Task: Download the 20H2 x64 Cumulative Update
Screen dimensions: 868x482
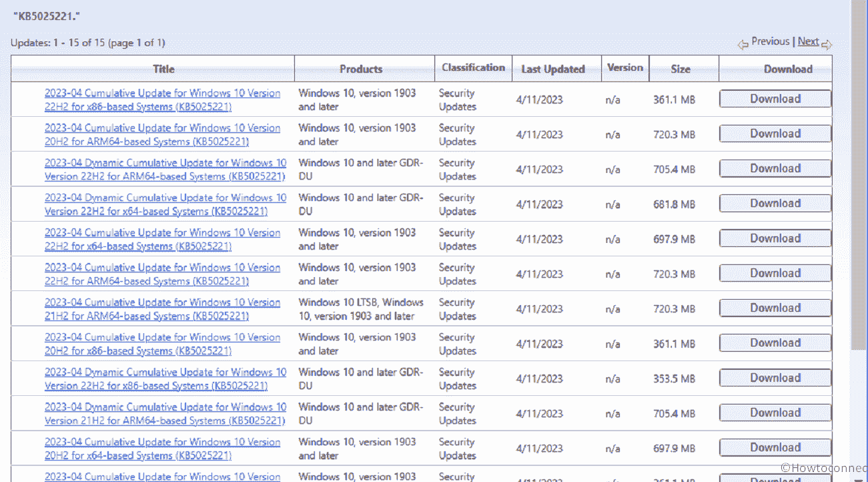Action: pyautogui.click(x=775, y=447)
